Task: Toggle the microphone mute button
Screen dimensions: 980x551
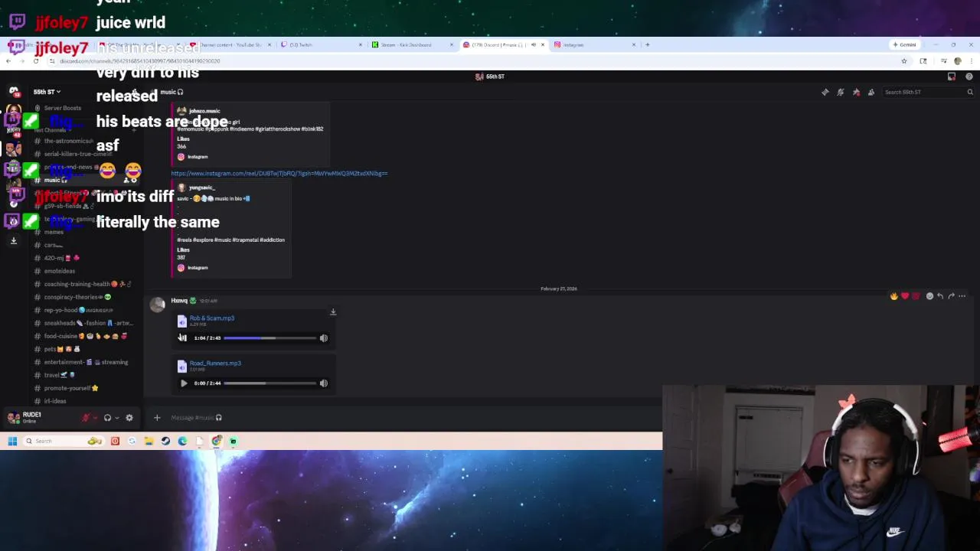Action: tap(87, 418)
